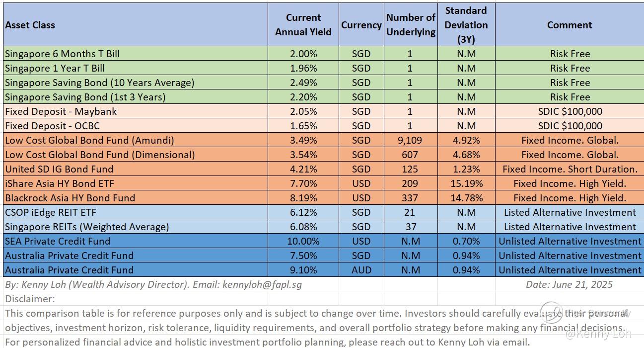Select the 15.19% standard deviation cell
The image size is (644, 348).
point(466,183)
